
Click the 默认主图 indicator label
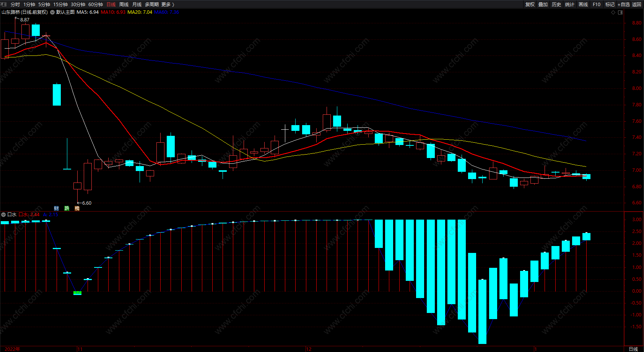click(65, 12)
